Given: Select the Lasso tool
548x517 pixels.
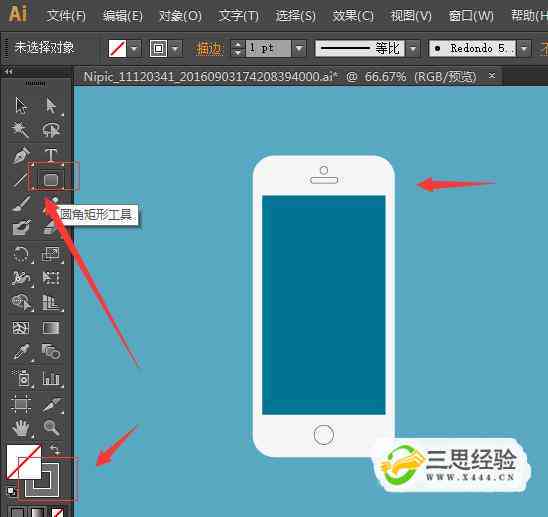Looking at the screenshot, I should (x=51, y=129).
